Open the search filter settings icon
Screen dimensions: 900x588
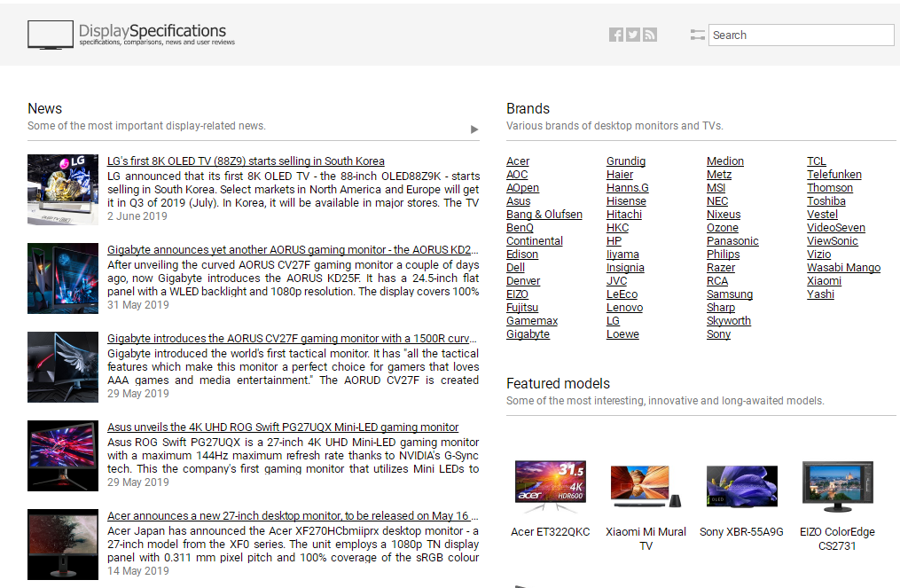coord(697,35)
